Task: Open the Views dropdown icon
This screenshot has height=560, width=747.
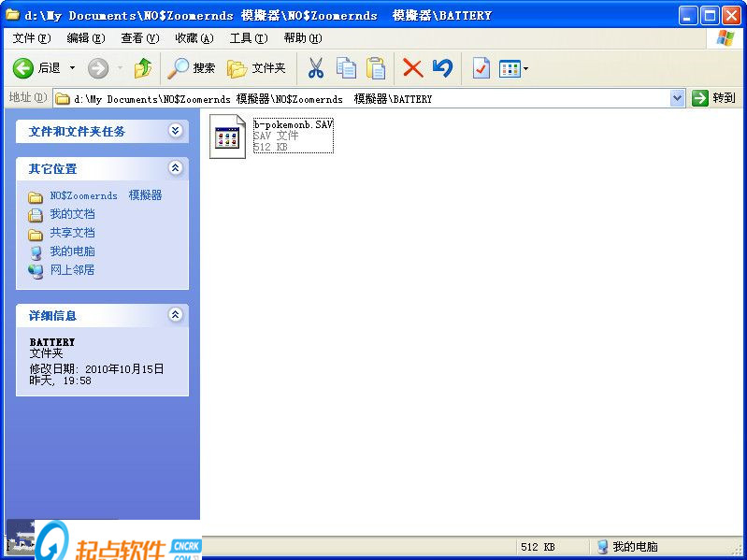Action: coord(513,68)
